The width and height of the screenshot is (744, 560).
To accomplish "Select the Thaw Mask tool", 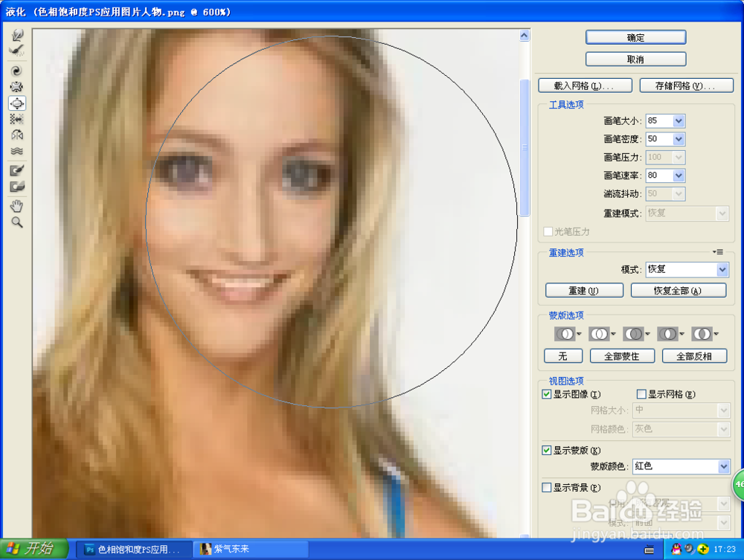I will [x=17, y=187].
